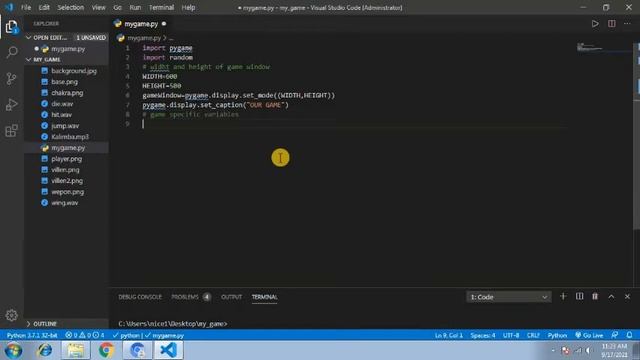Maximize the panel with up chevron
The image size is (640, 360).
pos(611,296)
